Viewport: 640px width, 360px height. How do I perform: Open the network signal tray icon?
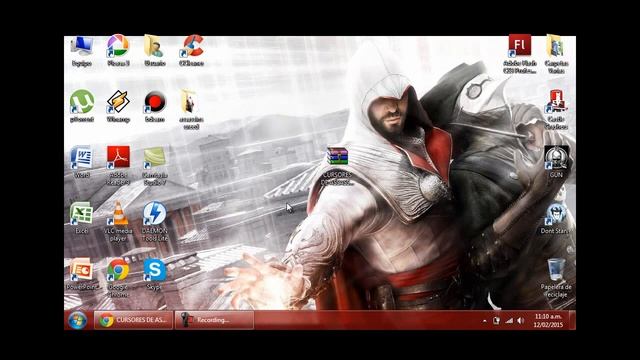click(x=509, y=321)
